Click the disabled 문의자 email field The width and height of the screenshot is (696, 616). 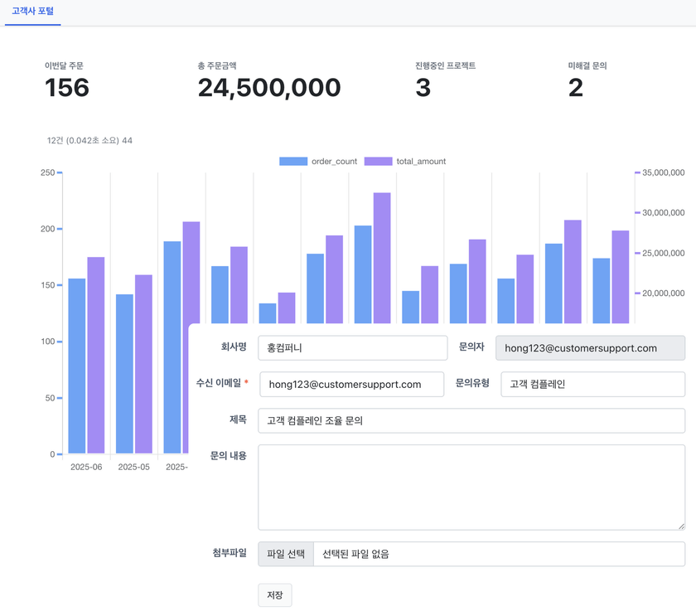point(590,348)
